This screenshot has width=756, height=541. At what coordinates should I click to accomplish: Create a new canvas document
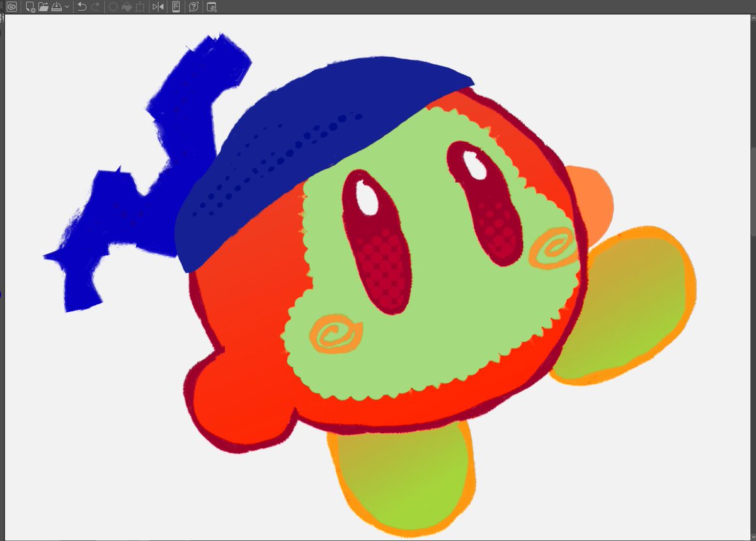pyautogui.click(x=30, y=7)
